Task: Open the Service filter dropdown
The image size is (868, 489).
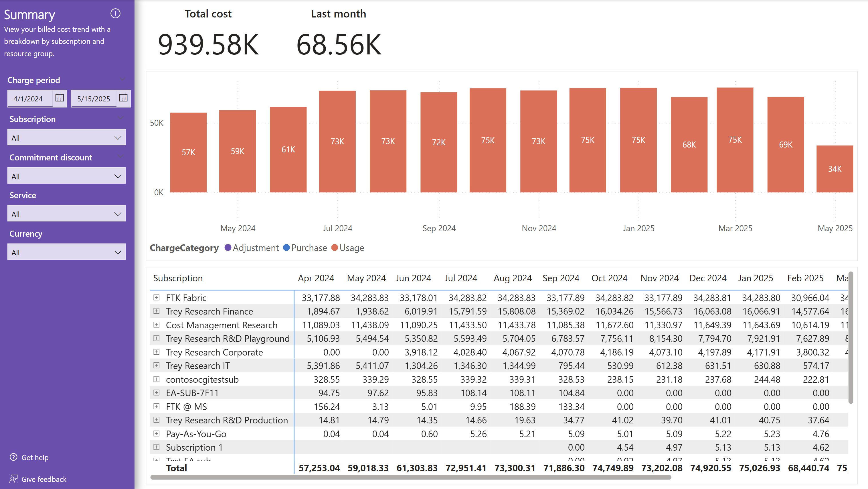Action: tap(66, 214)
